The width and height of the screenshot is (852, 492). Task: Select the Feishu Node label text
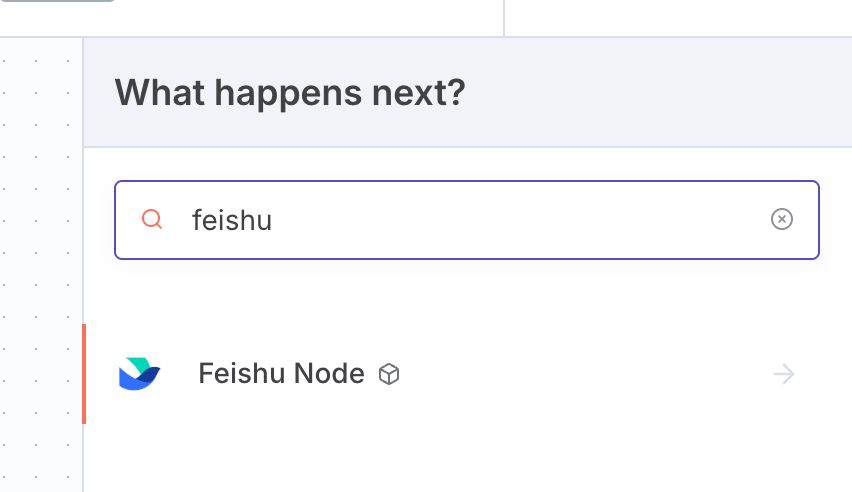click(281, 374)
